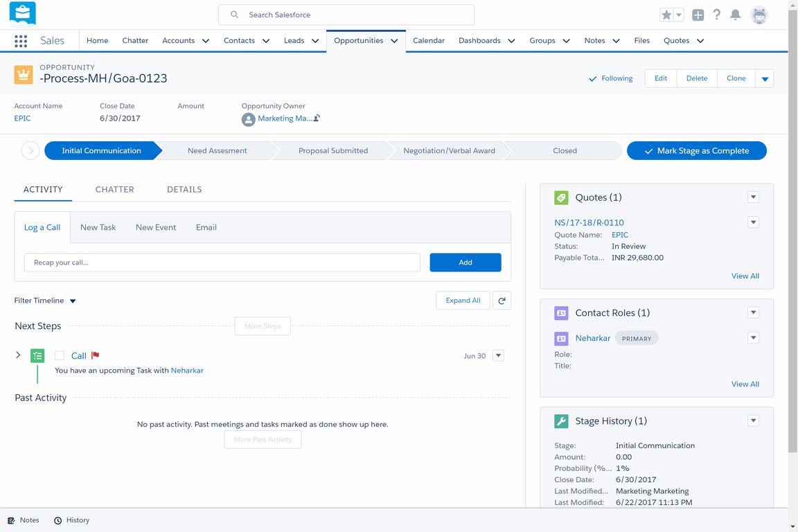Expand the Accounts nav dropdown arrow
798x532 pixels.
coord(206,41)
